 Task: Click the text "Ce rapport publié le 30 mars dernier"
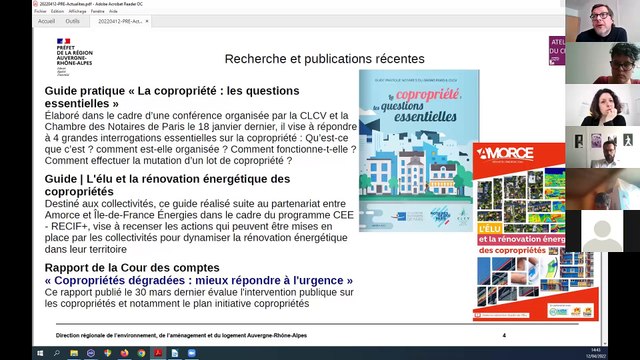199,298
